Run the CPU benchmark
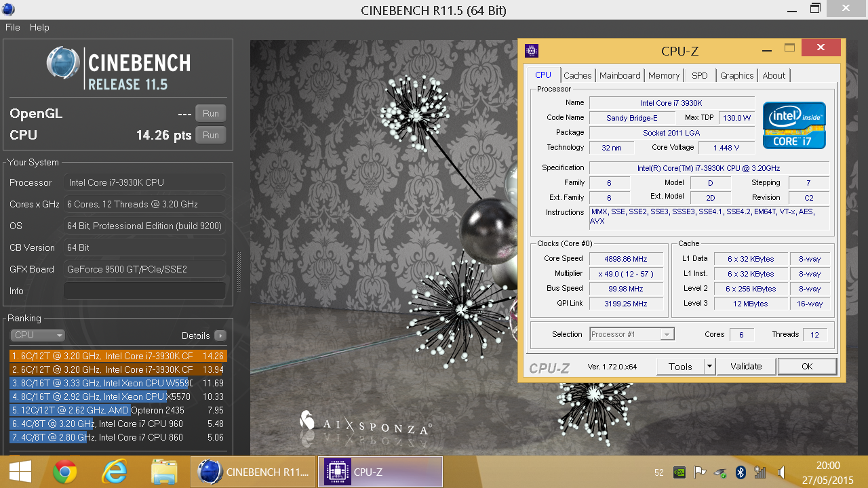 click(211, 135)
